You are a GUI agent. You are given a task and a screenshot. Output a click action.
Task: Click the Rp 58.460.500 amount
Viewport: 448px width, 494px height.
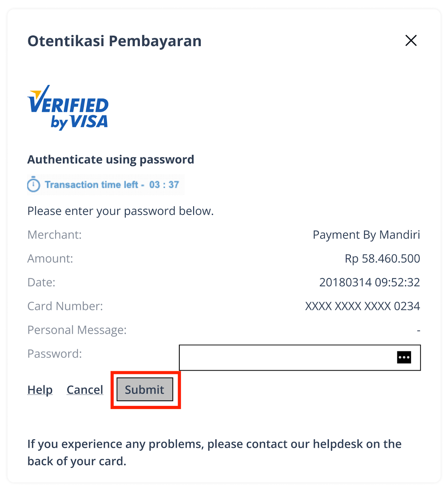382,258
